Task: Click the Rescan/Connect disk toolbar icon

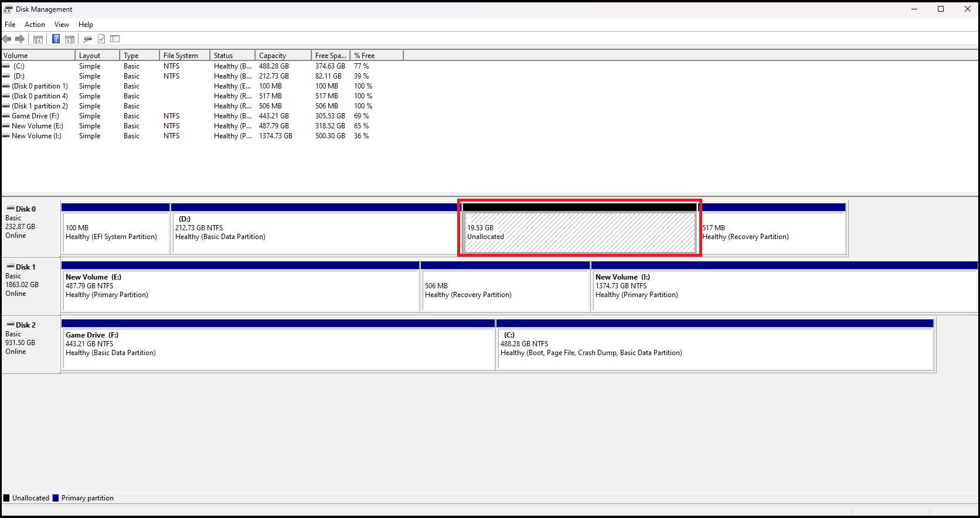Action: (x=87, y=39)
